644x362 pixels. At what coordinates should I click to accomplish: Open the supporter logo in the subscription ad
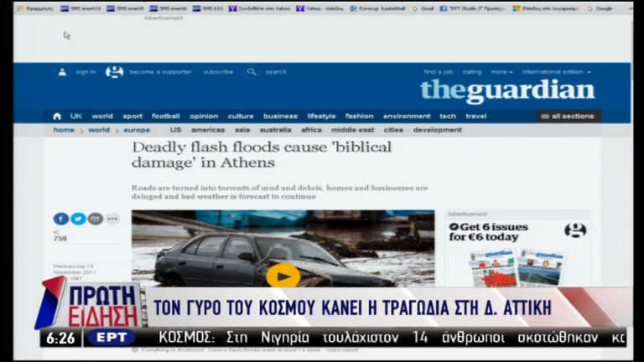(575, 230)
